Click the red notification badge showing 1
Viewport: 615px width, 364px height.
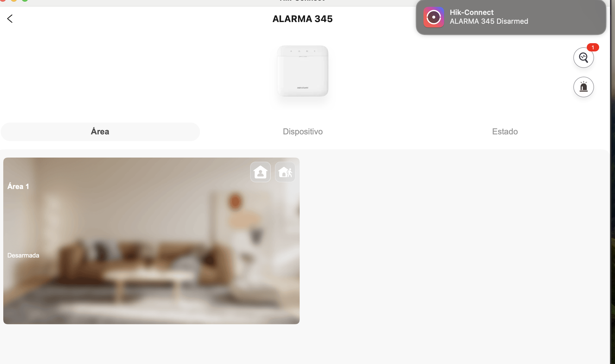point(593,48)
